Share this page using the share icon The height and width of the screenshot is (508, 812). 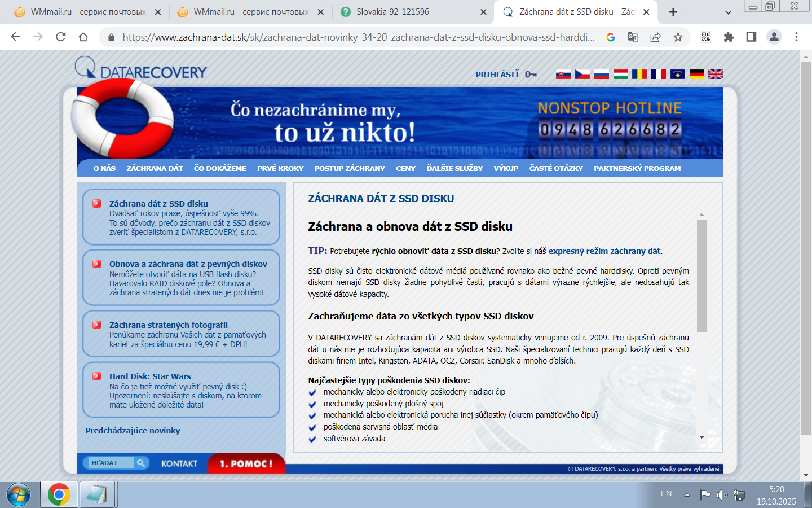(x=655, y=37)
